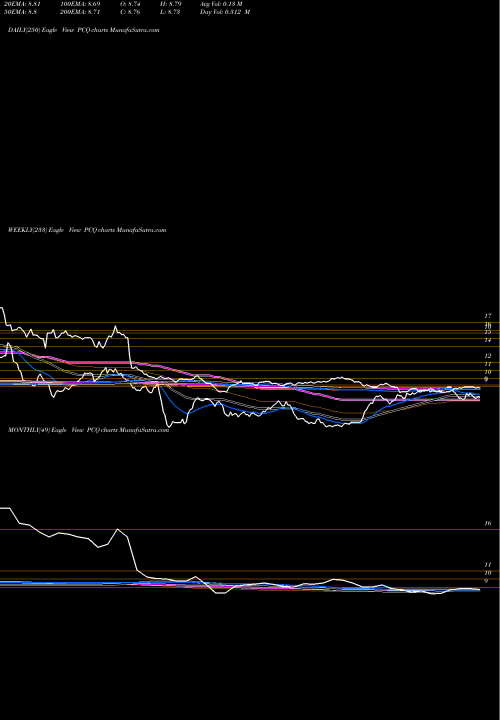Click the open price O: 8.74

point(130,4)
